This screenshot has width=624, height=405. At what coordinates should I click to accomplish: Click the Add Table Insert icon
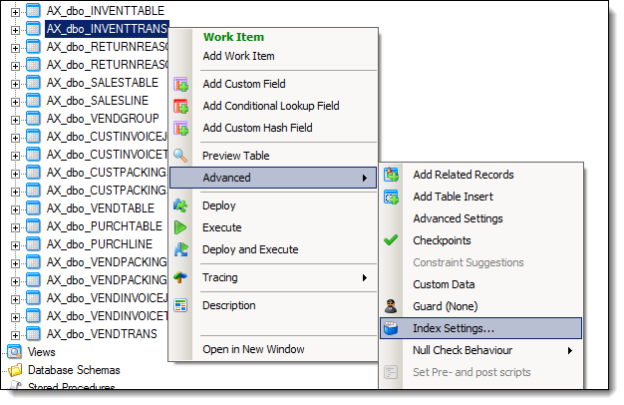click(391, 197)
